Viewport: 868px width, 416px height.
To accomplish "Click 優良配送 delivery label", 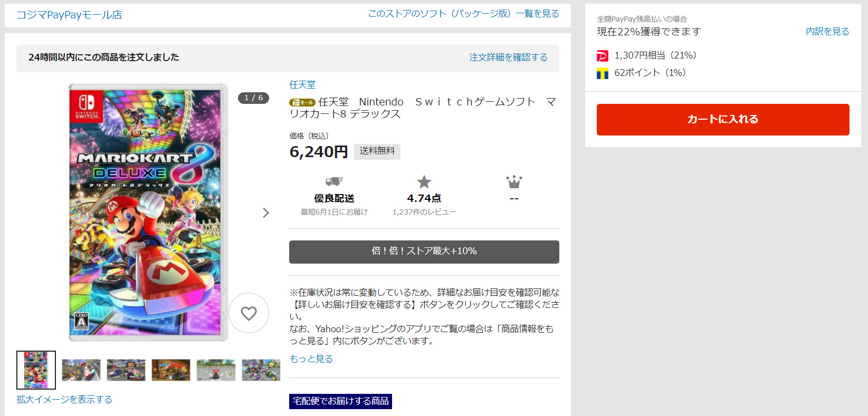I will pyautogui.click(x=334, y=198).
